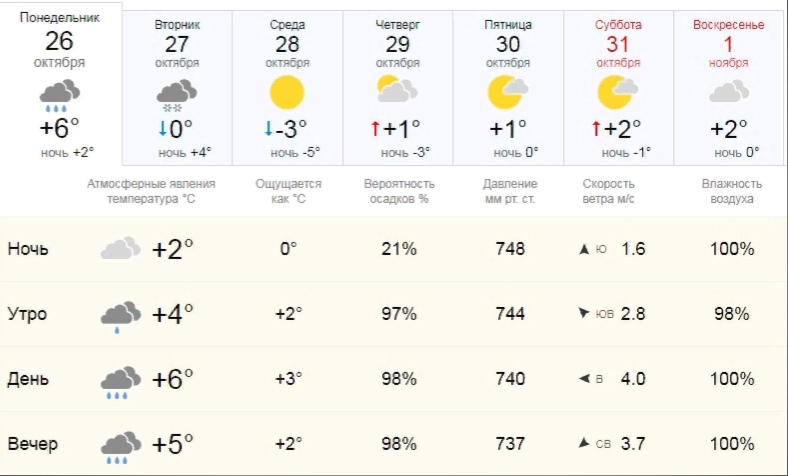Click the sunny icon for Wednesday
788x476 pixels.
pos(287,93)
